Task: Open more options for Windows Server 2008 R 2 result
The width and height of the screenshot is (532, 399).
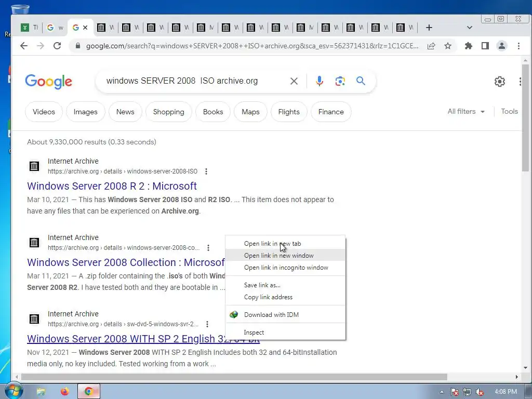Action: click(x=206, y=171)
